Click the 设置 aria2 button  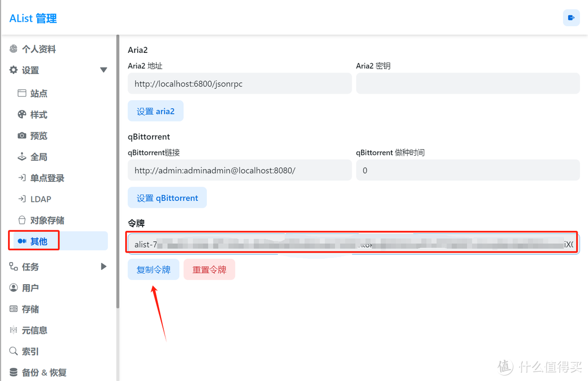155,111
